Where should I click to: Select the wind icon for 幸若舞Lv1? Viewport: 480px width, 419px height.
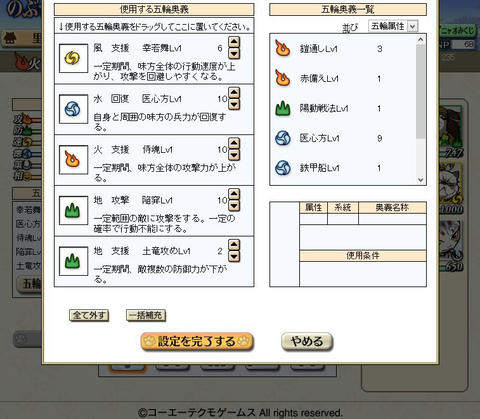(73, 58)
